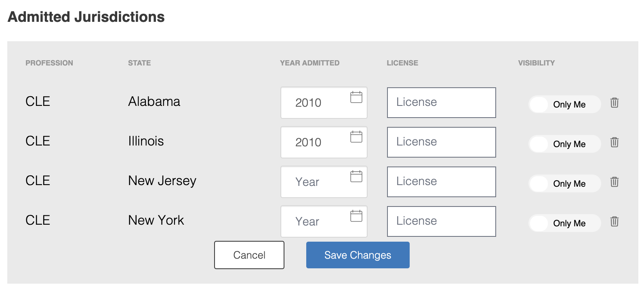Open the calendar picker for New York's year admitted

click(x=356, y=216)
